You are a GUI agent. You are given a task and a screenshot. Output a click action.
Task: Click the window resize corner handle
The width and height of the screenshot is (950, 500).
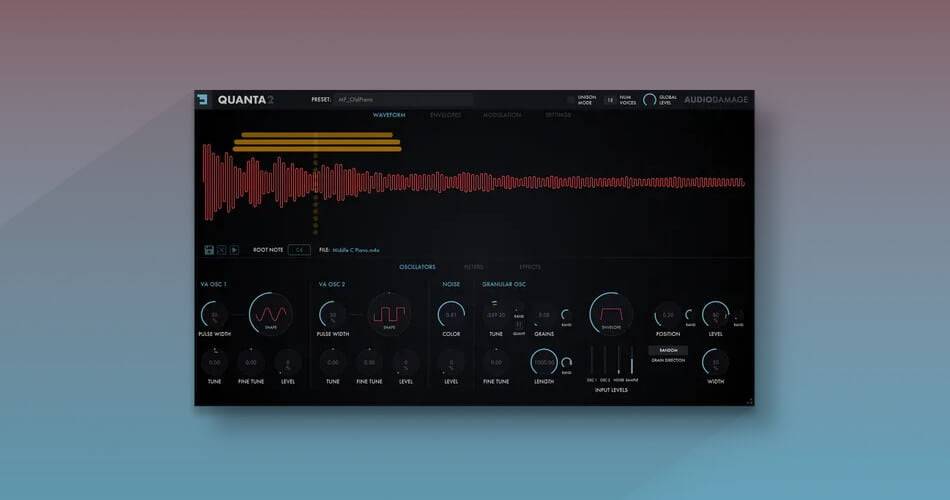coord(749,401)
